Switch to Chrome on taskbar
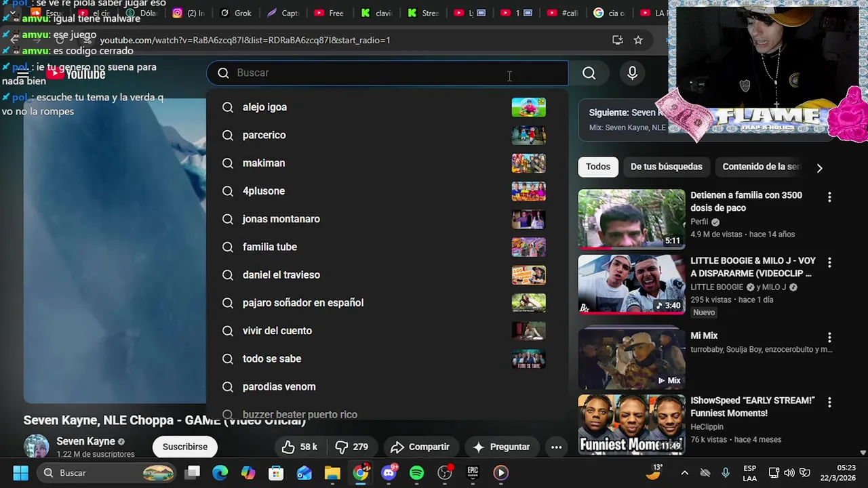 (x=361, y=472)
